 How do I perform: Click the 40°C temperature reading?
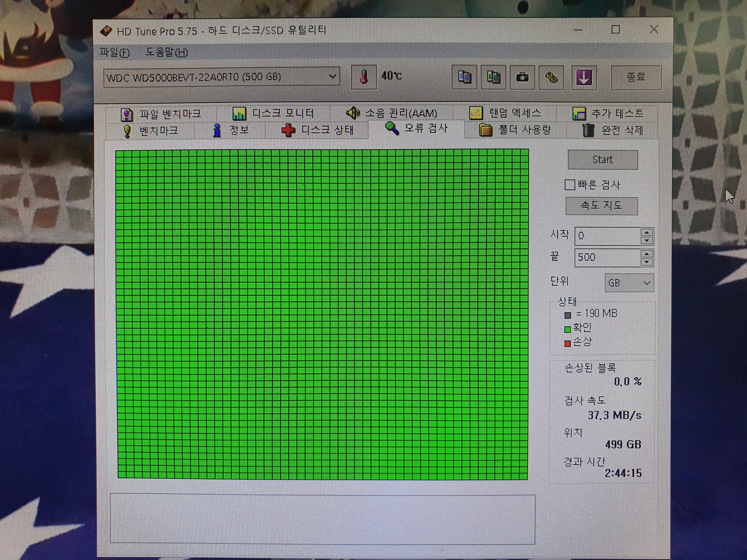click(392, 76)
